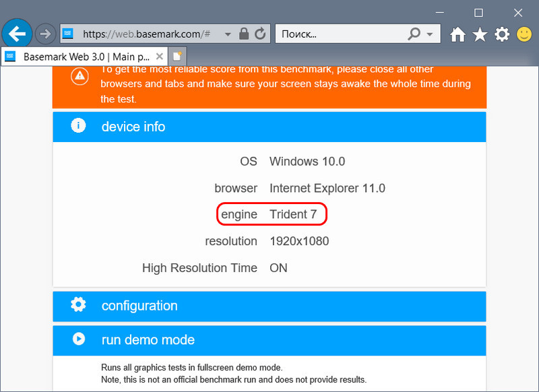Open the Home page icon
Image resolution: width=539 pixels, height=392 pixels.
(458, 34)
